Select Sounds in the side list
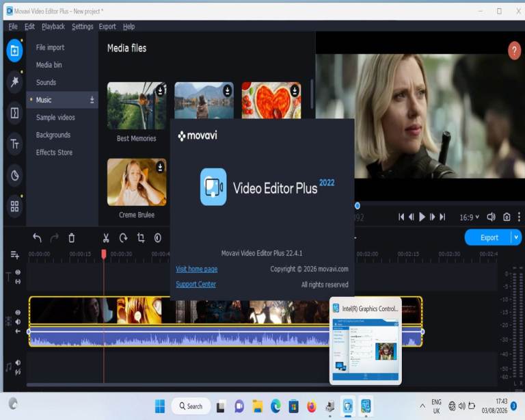Screen dimensions: 525x420 pos(46,82)
